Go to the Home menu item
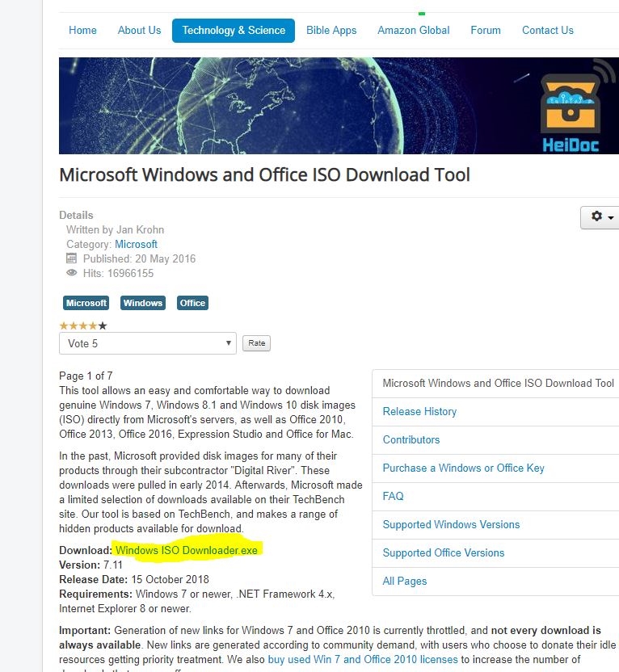 point(82,31)
